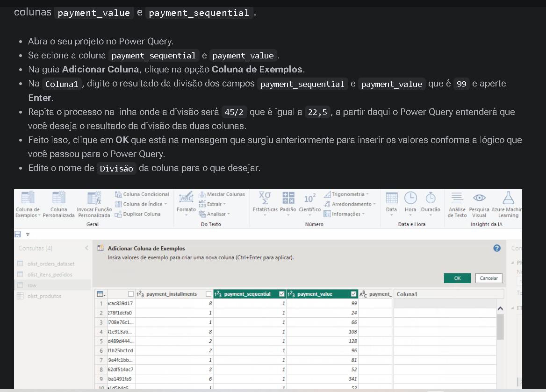Click the Coluna de Exemplos icon

click(28, 198)
